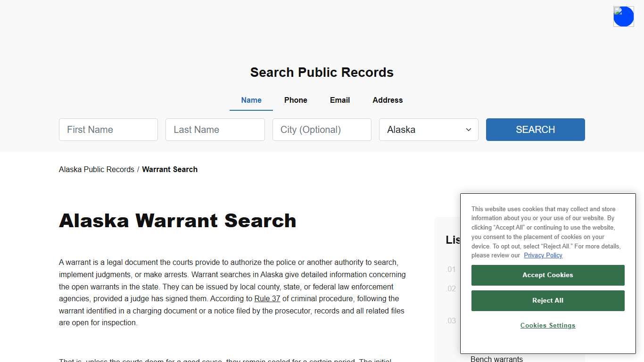This screenshot has height=362, width=644.
Task: Select the Name search tab
Action: [x=251, y=100]
